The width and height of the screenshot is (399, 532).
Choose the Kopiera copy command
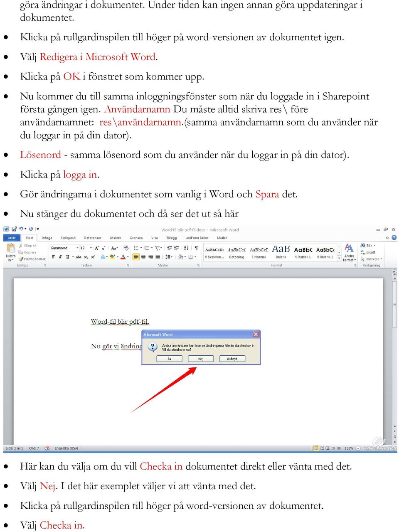coord(27,252)
